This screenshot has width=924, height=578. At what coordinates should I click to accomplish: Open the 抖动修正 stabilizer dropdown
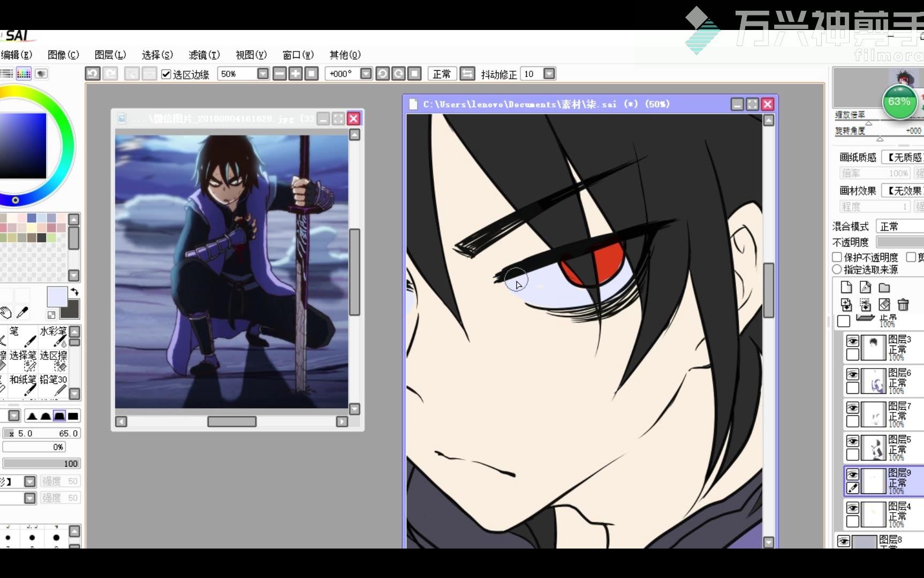pos(549,74)
